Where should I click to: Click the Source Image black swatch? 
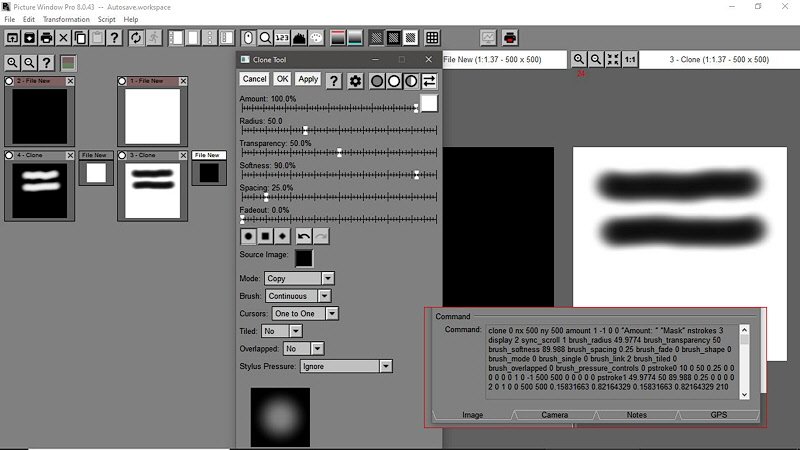tap(303, 257)
